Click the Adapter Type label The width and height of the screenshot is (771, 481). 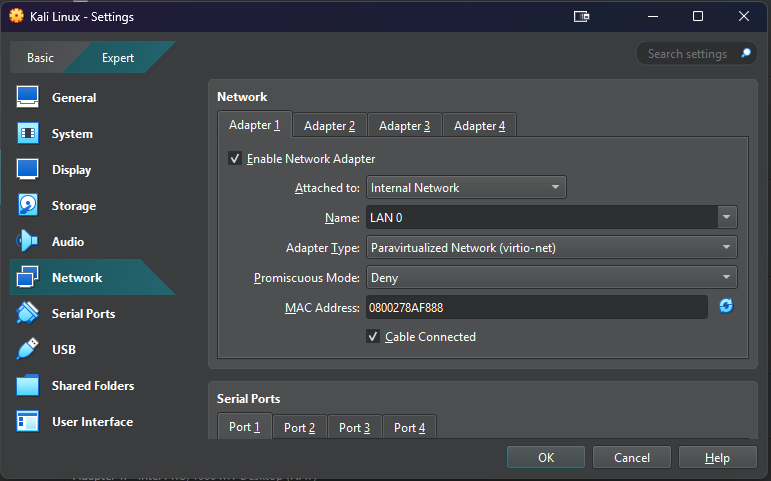click(323, 248)
